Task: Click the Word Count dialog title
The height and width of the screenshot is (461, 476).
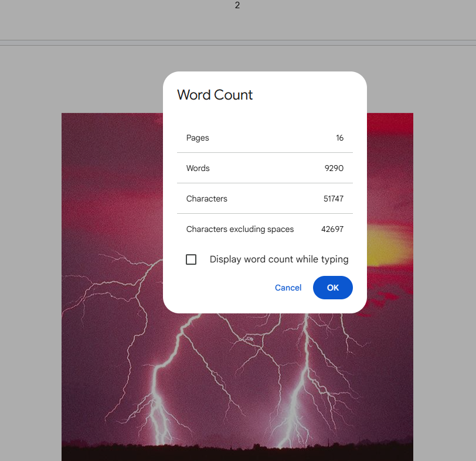Action: click(x=215, y=95)
